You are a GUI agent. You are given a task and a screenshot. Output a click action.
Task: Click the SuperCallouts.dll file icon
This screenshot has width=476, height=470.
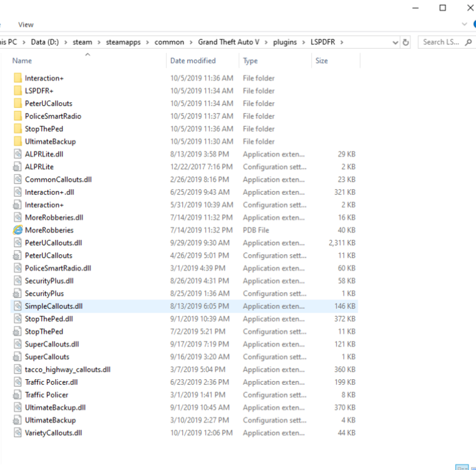point(18,344)
